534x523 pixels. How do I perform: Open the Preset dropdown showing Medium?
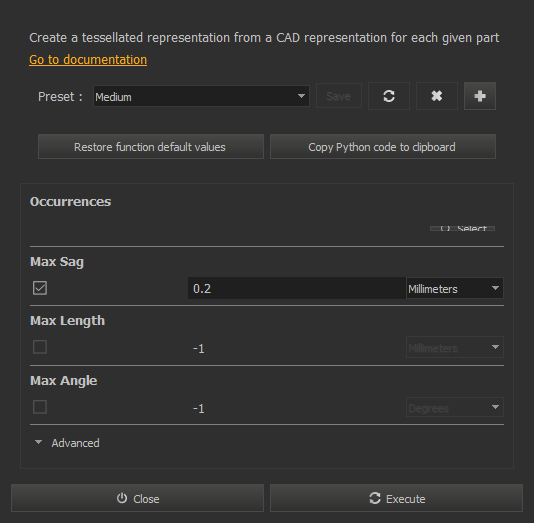click(201, 96)
